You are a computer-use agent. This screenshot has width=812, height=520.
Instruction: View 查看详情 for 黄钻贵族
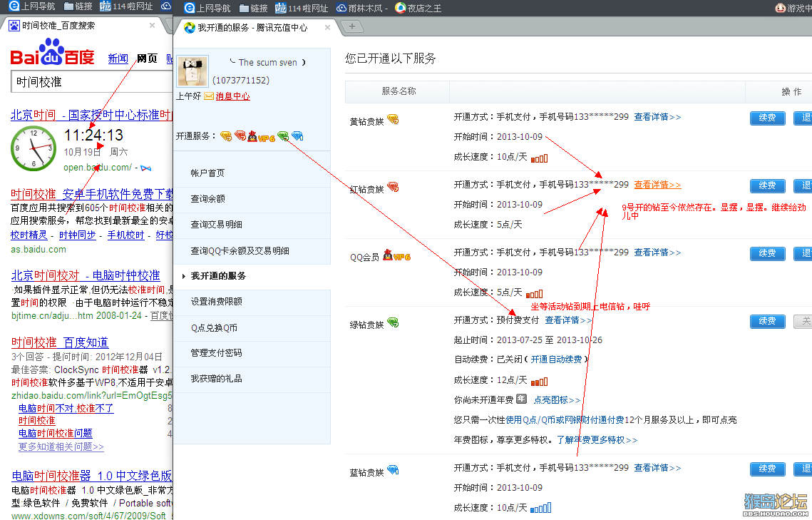point(658,117)
